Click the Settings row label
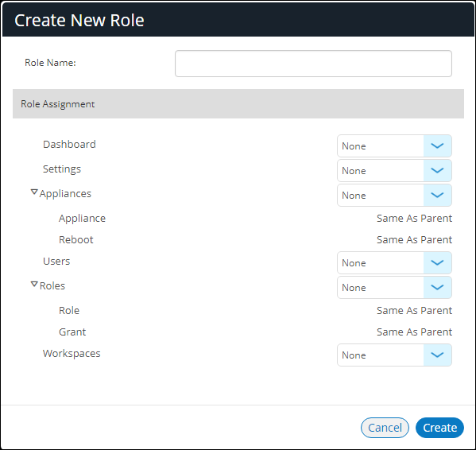The image size is (476, 450). [62, 169]
